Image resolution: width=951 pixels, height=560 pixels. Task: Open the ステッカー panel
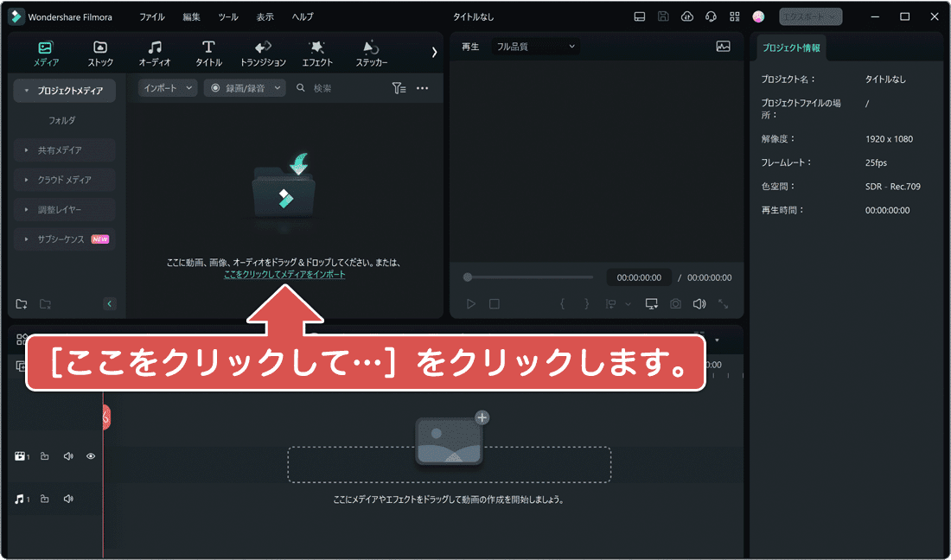coord(370,52)
